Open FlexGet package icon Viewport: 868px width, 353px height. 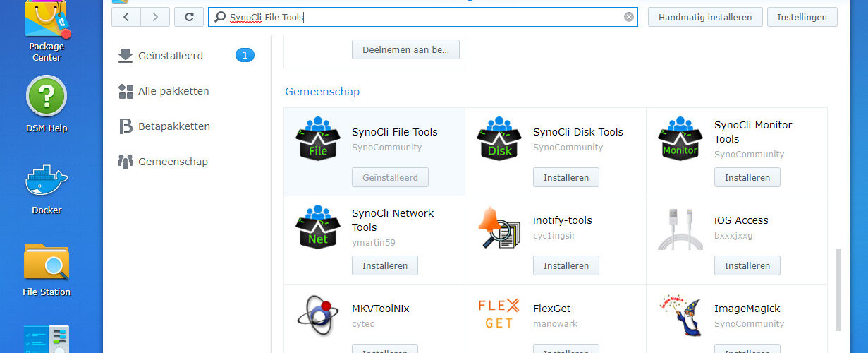(x=499, y=315)
